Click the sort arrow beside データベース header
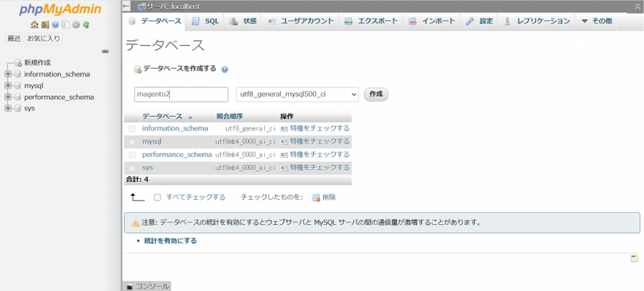Viewport: 644px width, 291px height. click(190, 117)
